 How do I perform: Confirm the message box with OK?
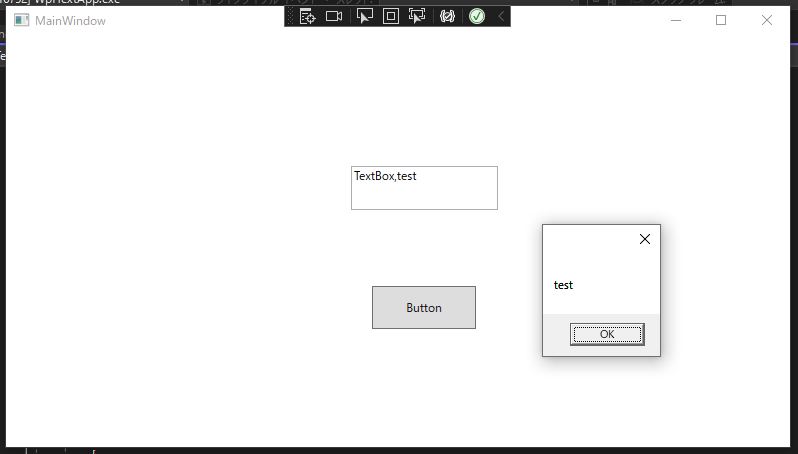(607, 334)
